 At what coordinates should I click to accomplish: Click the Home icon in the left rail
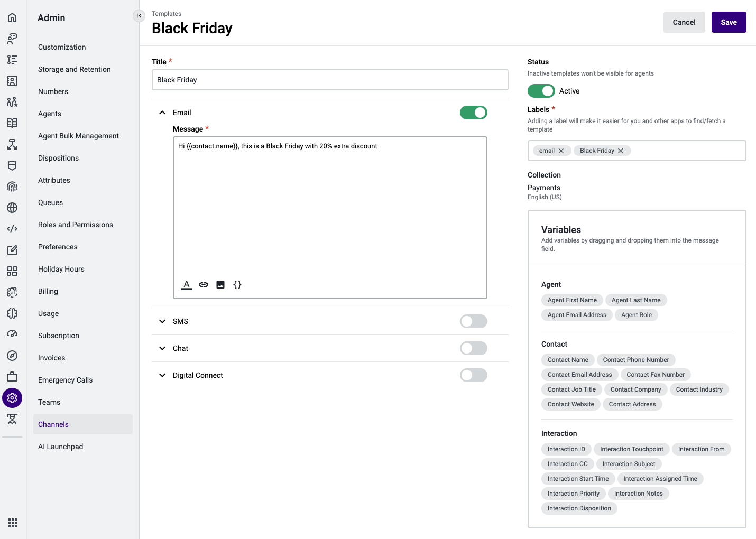[x=12, y=17]
